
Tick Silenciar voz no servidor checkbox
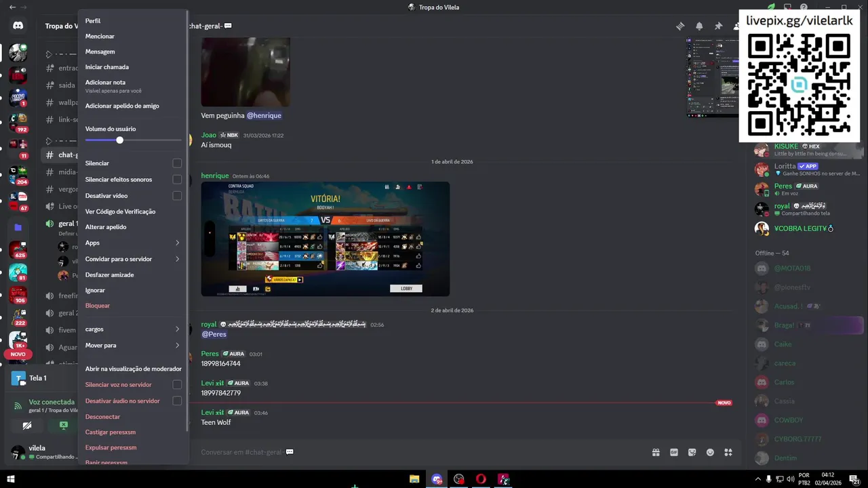(x=177, y=385)
